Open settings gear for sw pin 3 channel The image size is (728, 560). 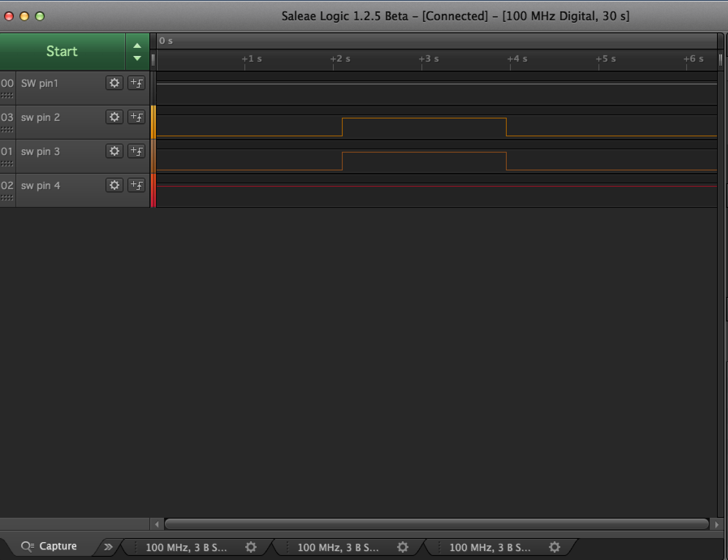tap(114, 151)
